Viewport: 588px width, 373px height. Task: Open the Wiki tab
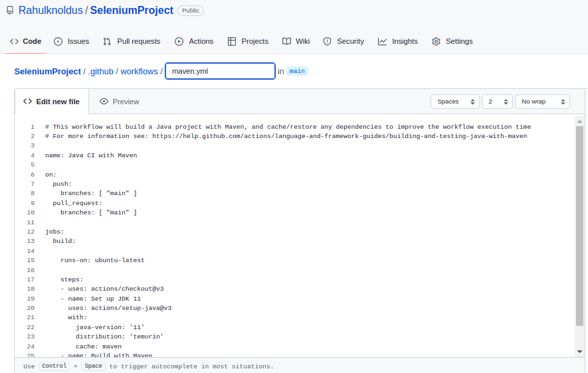click(296, 41)
